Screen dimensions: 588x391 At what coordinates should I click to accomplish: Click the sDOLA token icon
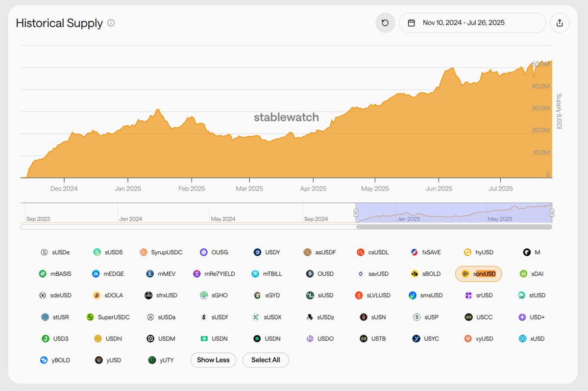[97, 295]
